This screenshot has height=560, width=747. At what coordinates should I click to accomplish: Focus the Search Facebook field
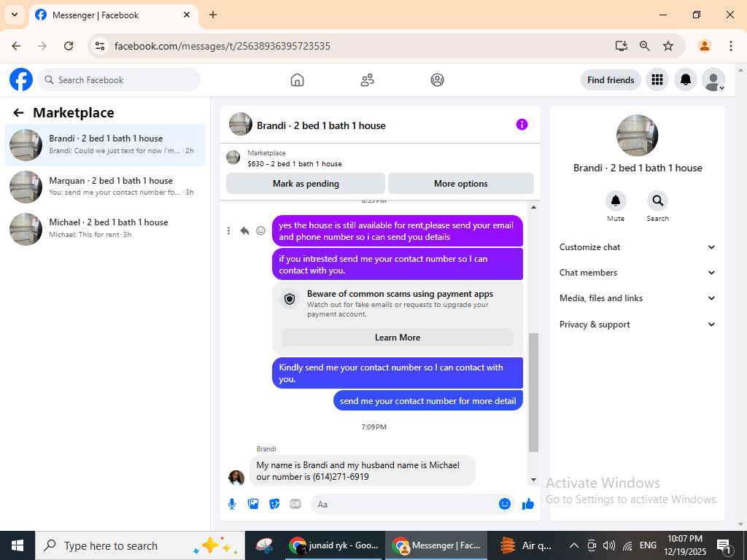coord(119,79)
